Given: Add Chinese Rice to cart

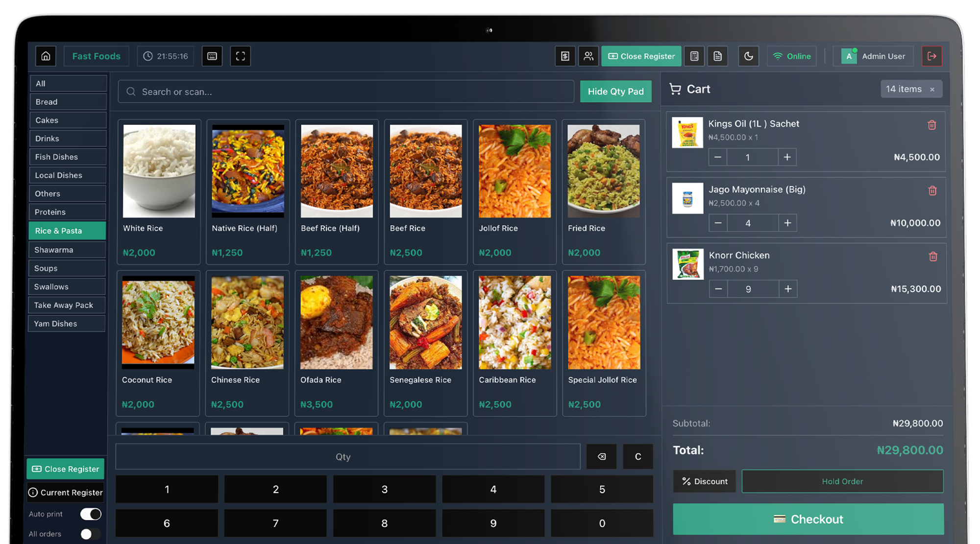Looking at the screenshot, I should 247,343.
